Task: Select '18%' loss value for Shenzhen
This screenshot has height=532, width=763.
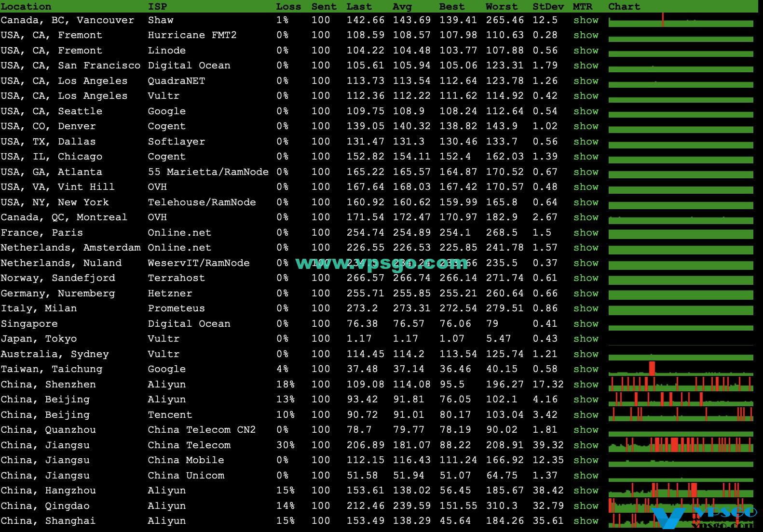Action: 285,385
